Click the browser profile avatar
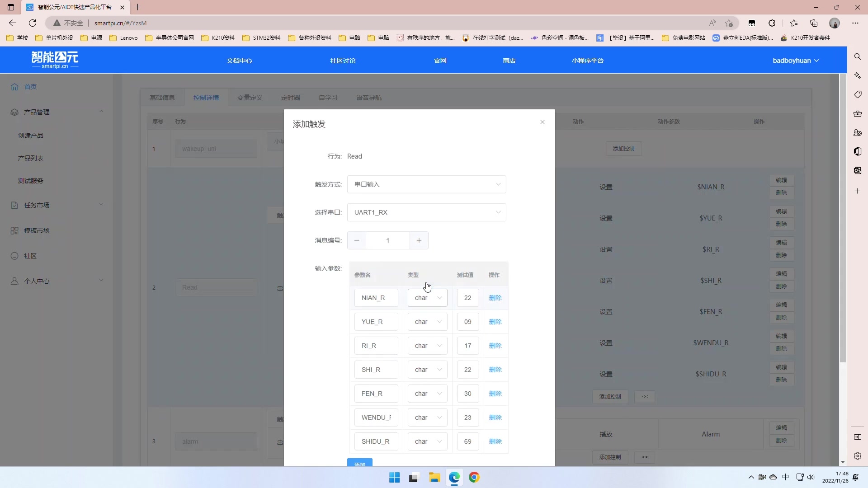This screenshot has width=868, height=488. (x=835, y=23)
